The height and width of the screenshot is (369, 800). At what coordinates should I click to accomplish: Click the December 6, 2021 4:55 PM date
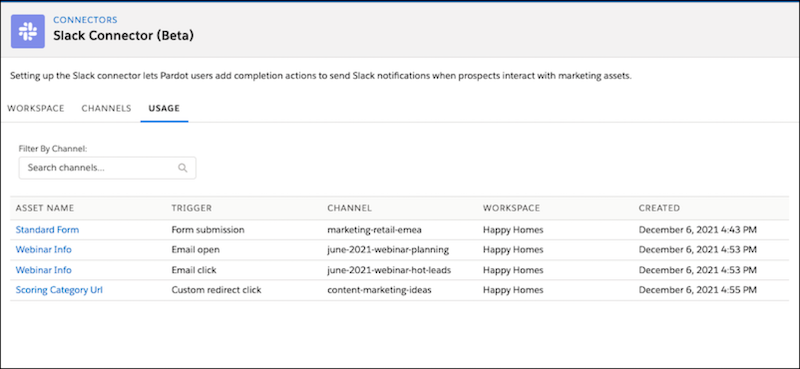click(x=697, y=290)
